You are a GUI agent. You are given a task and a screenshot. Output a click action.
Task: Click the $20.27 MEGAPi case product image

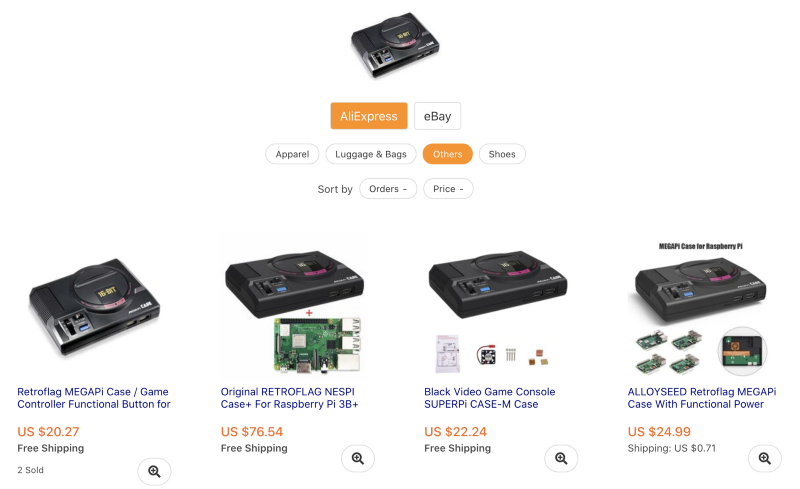click(x=94, y=306)
